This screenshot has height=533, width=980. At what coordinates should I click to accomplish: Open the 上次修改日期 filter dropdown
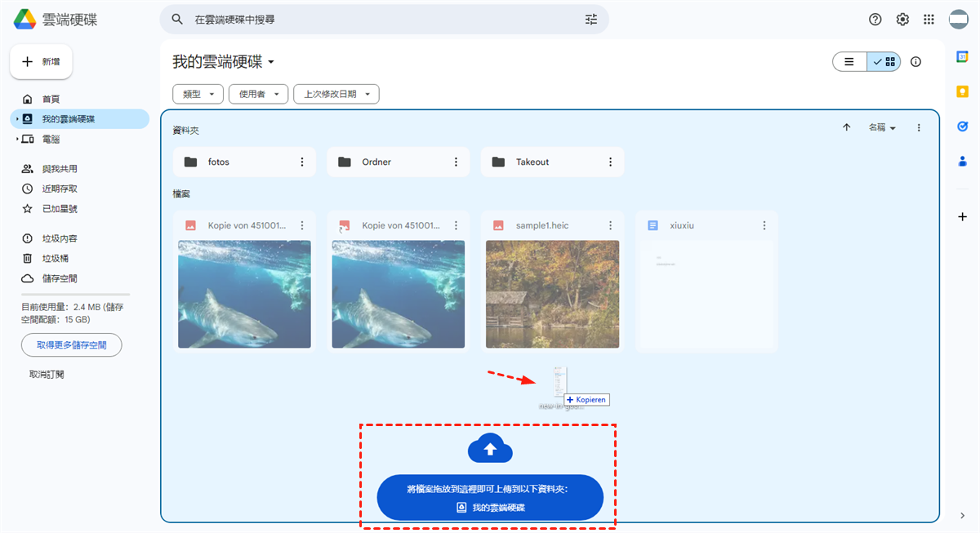coord(336,94)
